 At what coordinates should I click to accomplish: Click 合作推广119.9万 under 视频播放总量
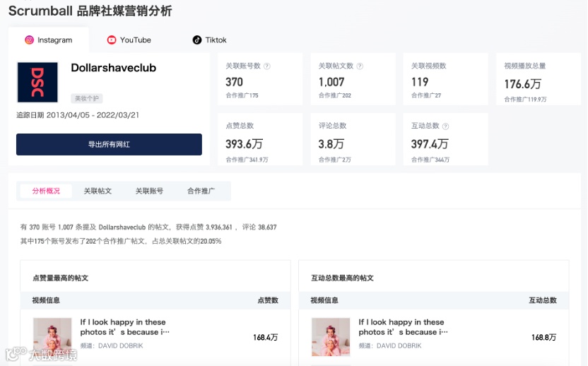525,100
